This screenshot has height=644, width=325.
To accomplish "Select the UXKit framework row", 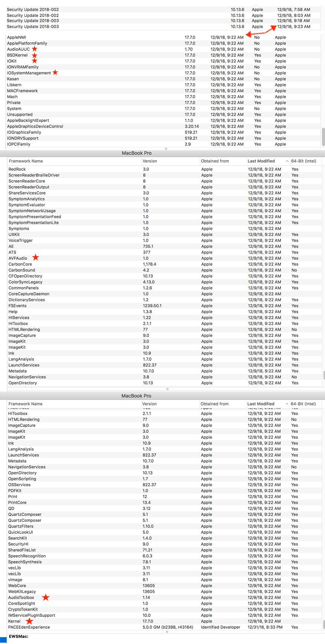I will pos(165,234).
